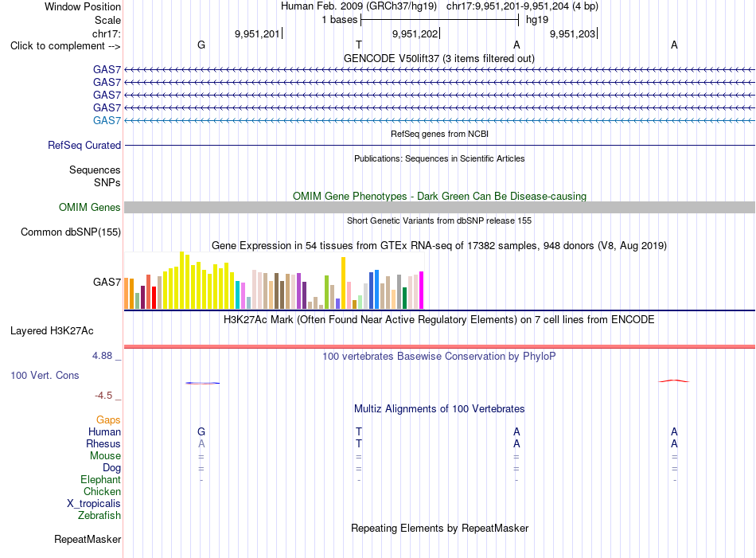756x558 pixels.
Task: Click the Scale label on the left
Action: [107, 20]
